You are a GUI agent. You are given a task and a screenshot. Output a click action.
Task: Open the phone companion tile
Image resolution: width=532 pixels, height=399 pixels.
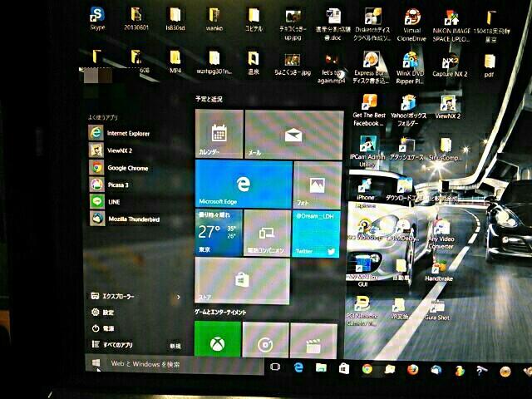[x=267, y=233]
